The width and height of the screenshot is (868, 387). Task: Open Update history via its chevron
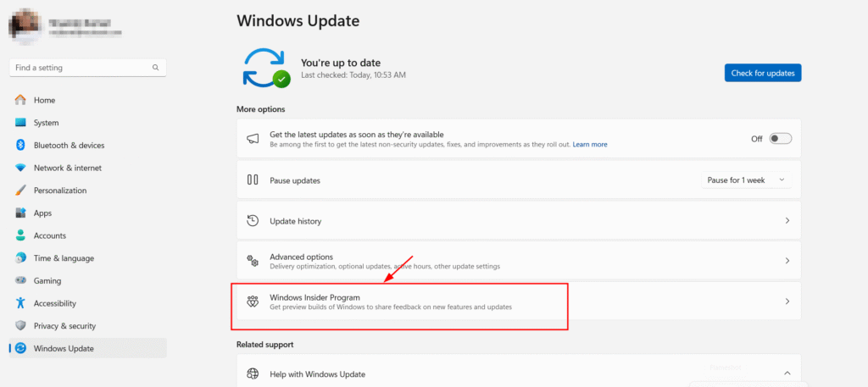787,220
